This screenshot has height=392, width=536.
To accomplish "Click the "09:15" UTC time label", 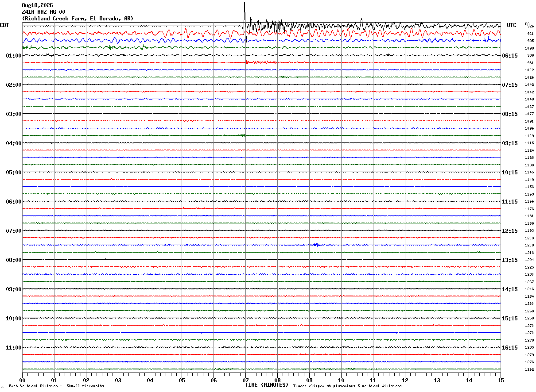I will pyautogui.click(x=510, y=143).
